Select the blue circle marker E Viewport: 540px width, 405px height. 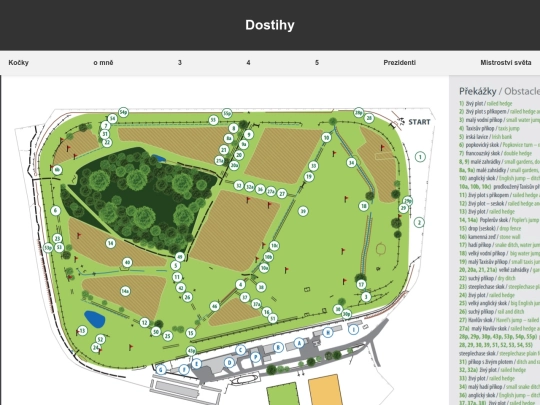[x=197, y=364]
